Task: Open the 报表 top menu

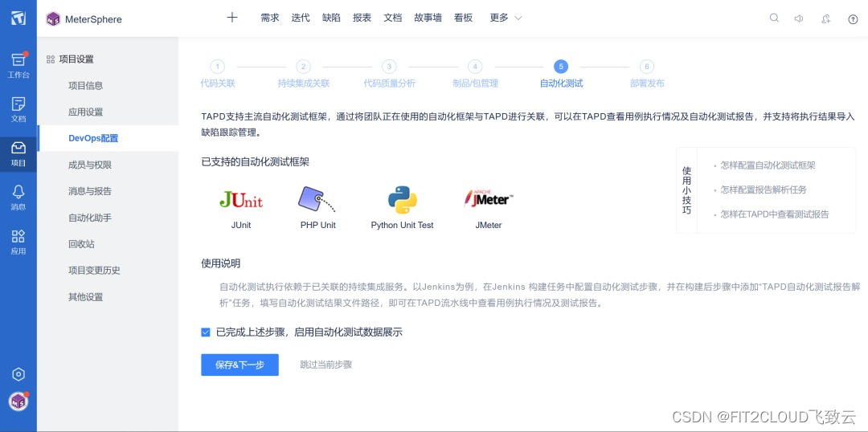Action: (x=362, y=18)
